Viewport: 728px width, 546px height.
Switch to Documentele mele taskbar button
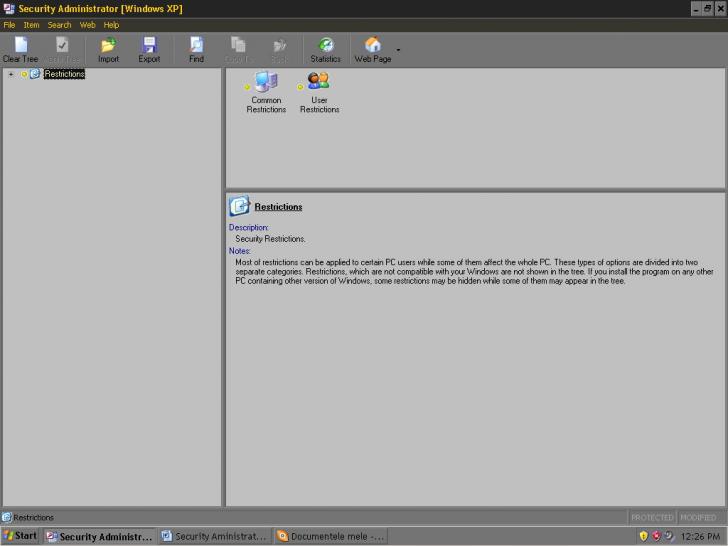pos(331,536)
